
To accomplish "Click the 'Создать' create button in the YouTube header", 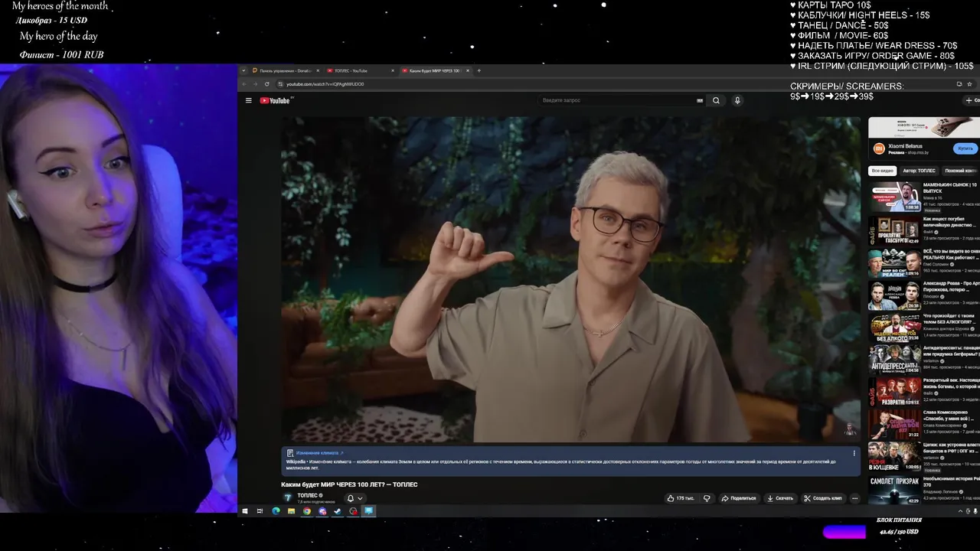I will pos(972,100).
